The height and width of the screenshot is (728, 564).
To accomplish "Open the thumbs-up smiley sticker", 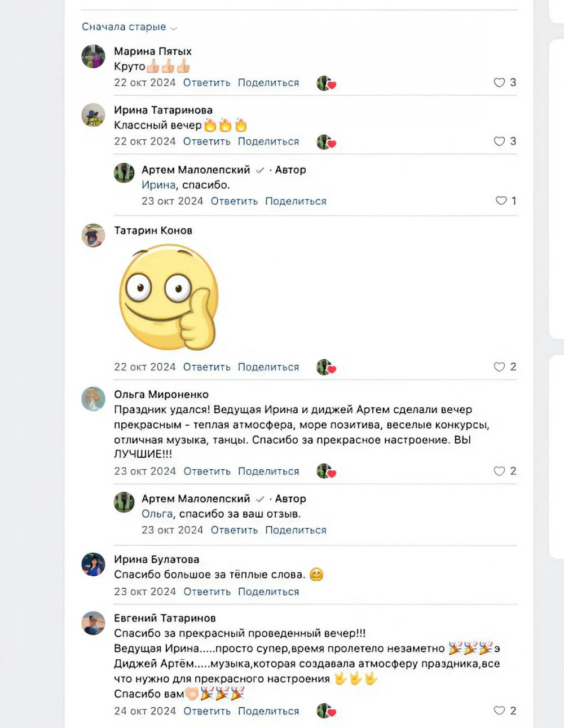I will tap(169, 297).
